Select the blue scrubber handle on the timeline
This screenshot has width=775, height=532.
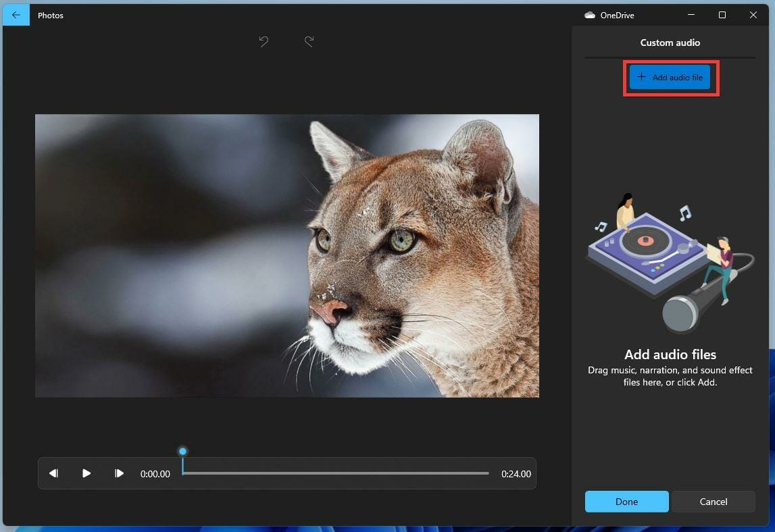(182, 450)
